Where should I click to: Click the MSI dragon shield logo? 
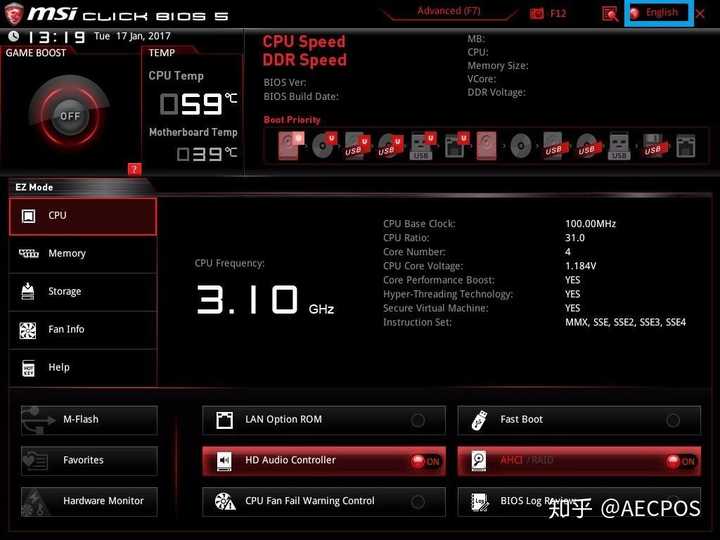(13, 14)
